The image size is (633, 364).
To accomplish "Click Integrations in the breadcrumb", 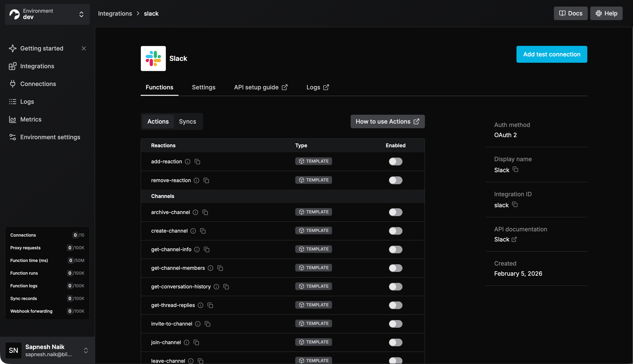I will (x=115, y=14).
